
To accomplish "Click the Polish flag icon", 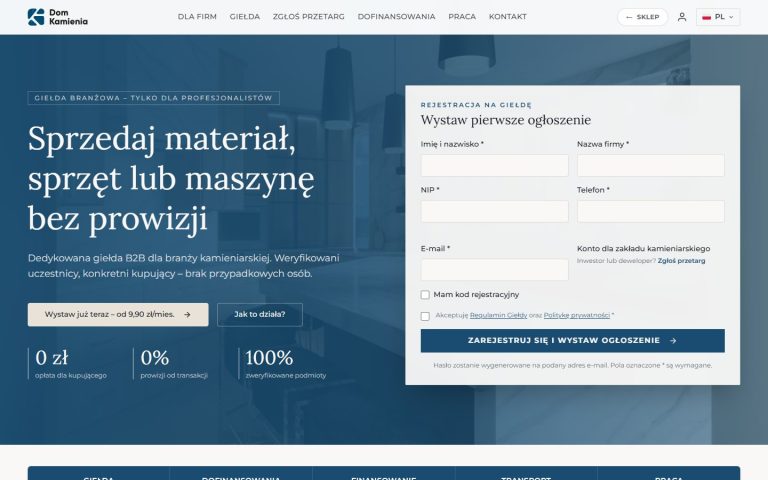I will pyautogui.click(x=706, y=17).
